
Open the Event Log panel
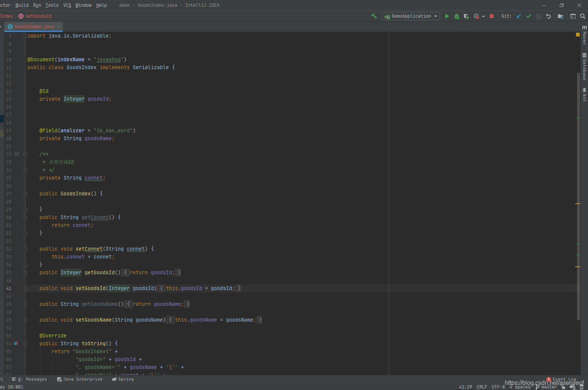(561, 379)
